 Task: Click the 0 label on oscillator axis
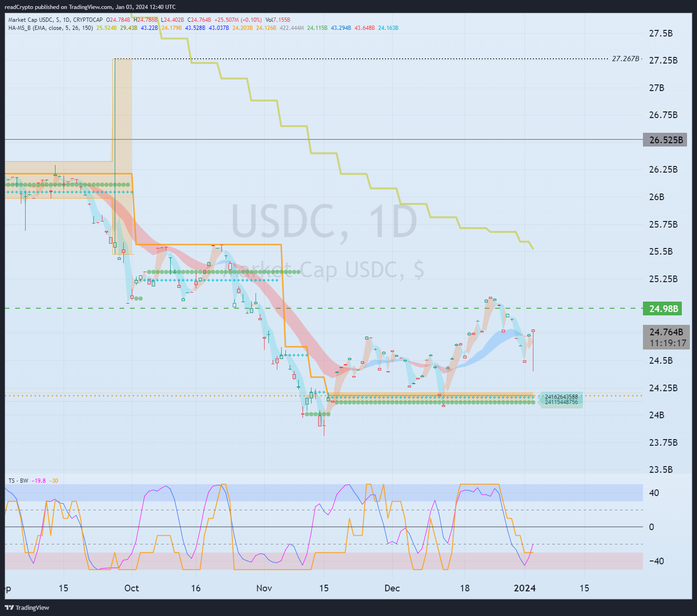tap(651, 527)
